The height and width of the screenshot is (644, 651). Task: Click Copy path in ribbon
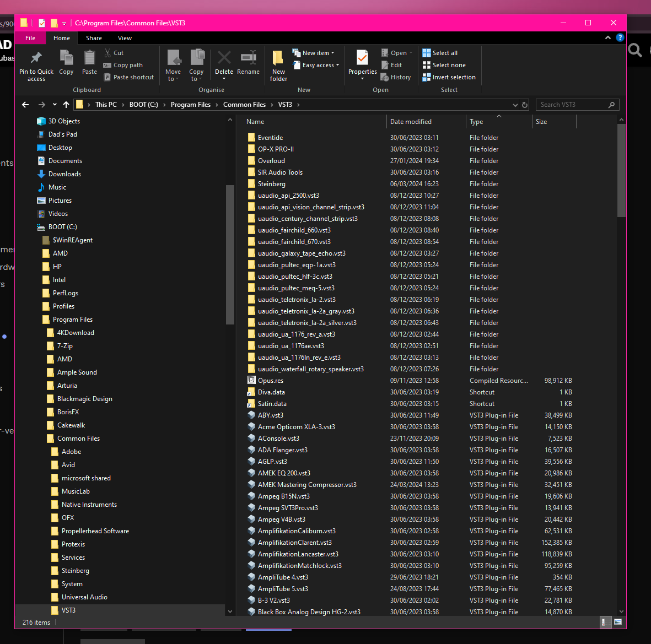[x=123, y=65]
